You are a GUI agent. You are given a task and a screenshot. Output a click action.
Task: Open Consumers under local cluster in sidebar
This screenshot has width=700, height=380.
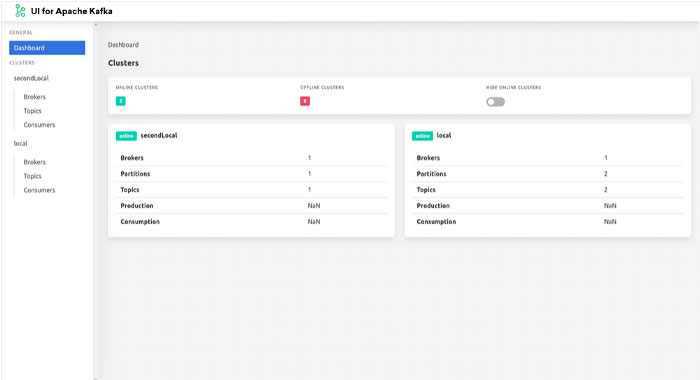tap(39, 190)
